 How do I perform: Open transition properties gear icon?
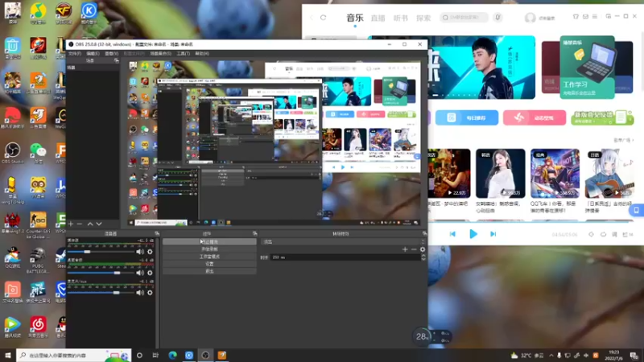(422, 249)
